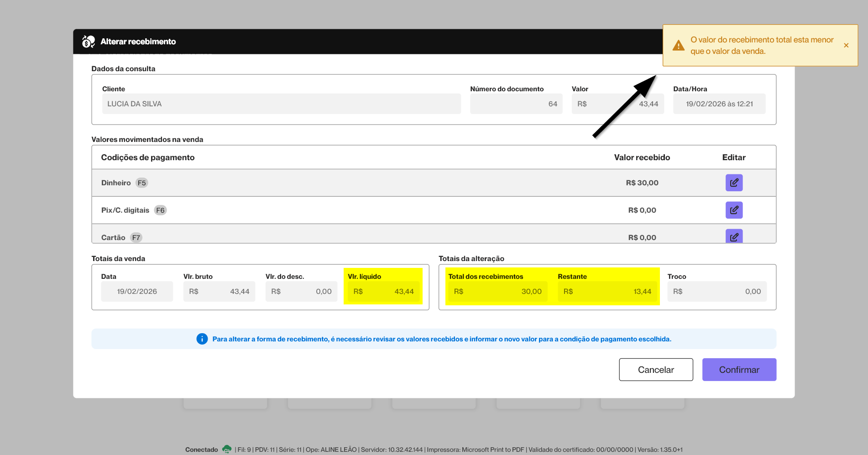Viewport: 868px width, 455px height.
Task: Click the money bag icon in header
Action: pos(88,42)
